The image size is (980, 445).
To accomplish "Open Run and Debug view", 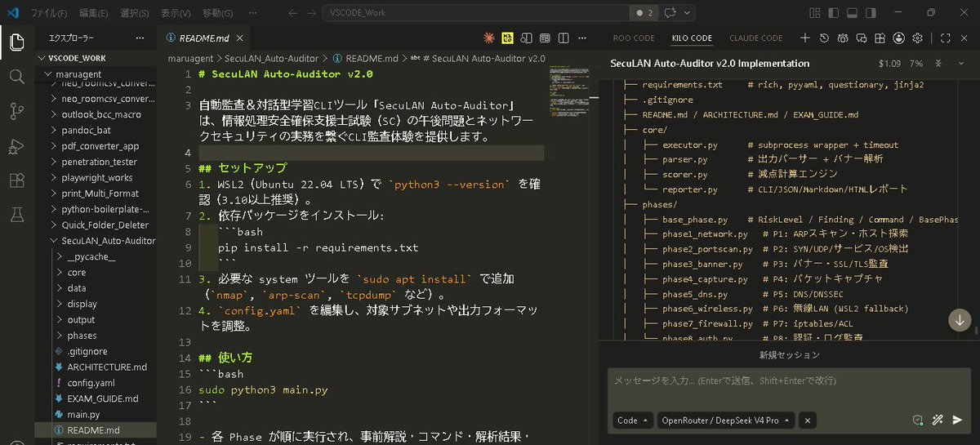I will point(17,145).
